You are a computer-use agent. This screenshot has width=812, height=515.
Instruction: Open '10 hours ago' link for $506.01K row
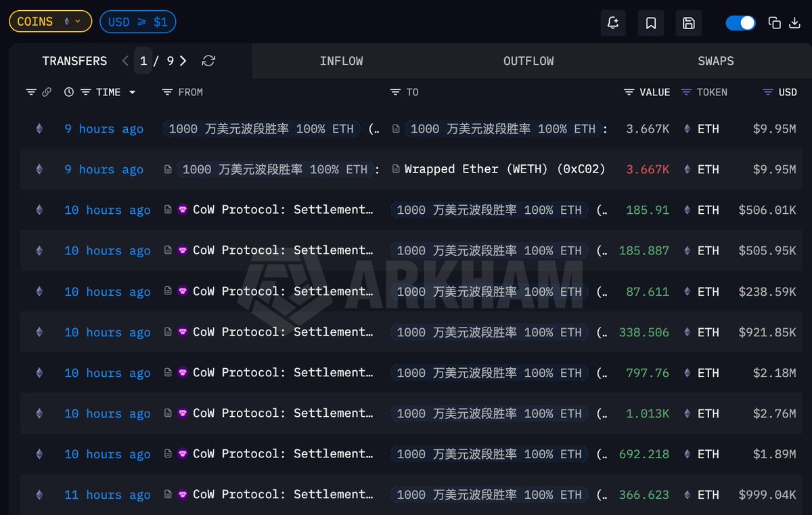coord(108,210)
